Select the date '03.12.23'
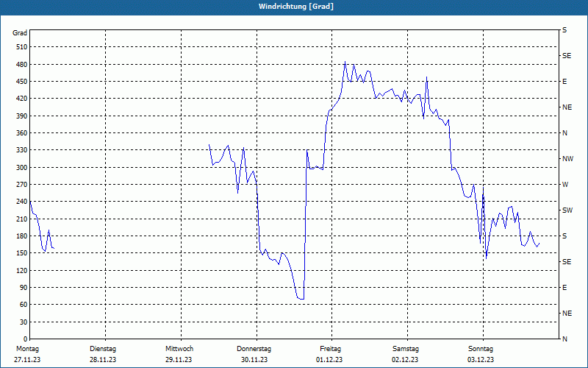588x368 pixels. click(481, 360)
